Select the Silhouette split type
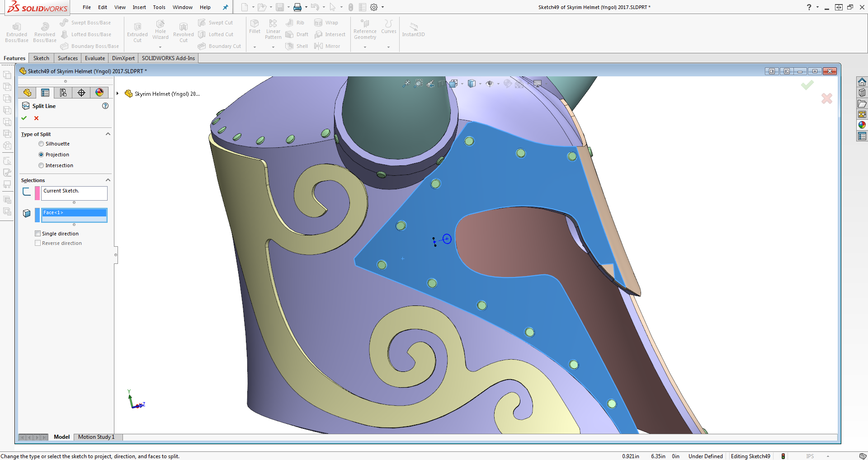The height and width of the screenshot is (460, 868). pyautogui.click(x=41, y=144)
